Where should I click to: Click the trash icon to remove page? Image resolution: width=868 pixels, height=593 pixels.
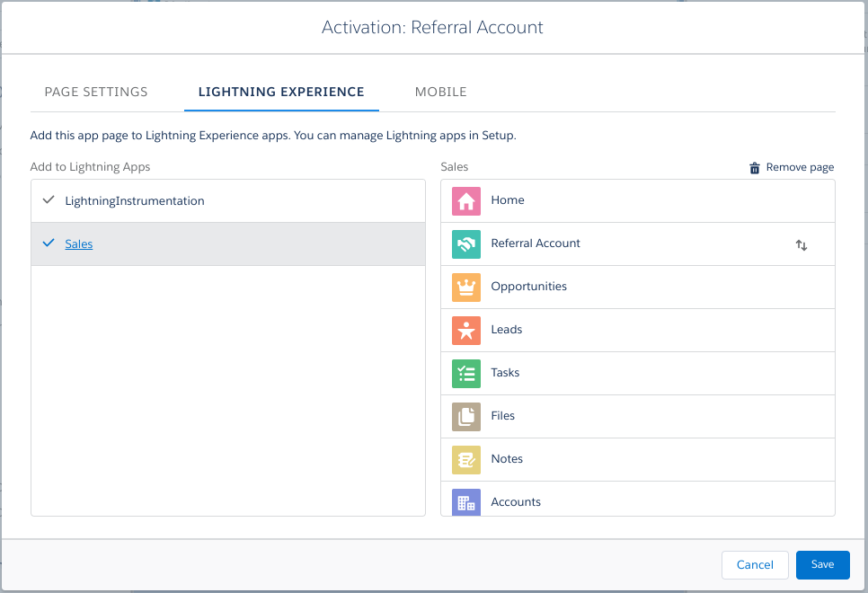pyautogui.click(x=755, y=166)
